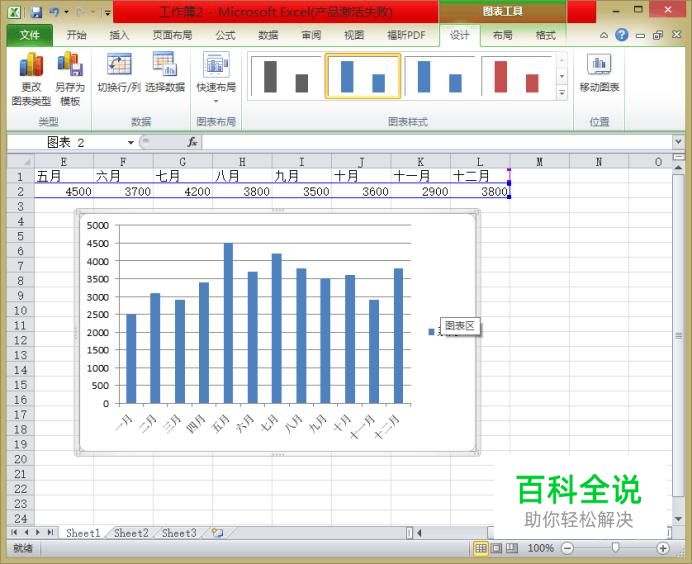Switch to the Home ribbon tab
692x564 pixels.
click(76, 35)
